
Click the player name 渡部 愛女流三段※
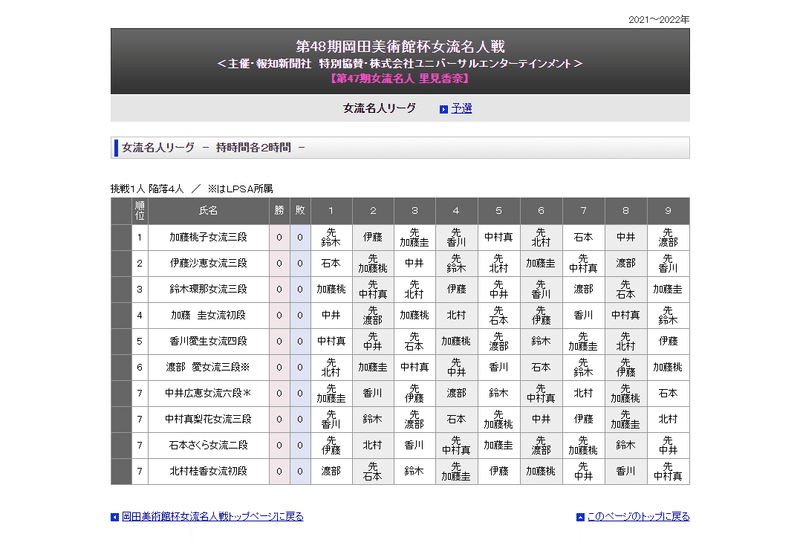(x=208, y=367)
